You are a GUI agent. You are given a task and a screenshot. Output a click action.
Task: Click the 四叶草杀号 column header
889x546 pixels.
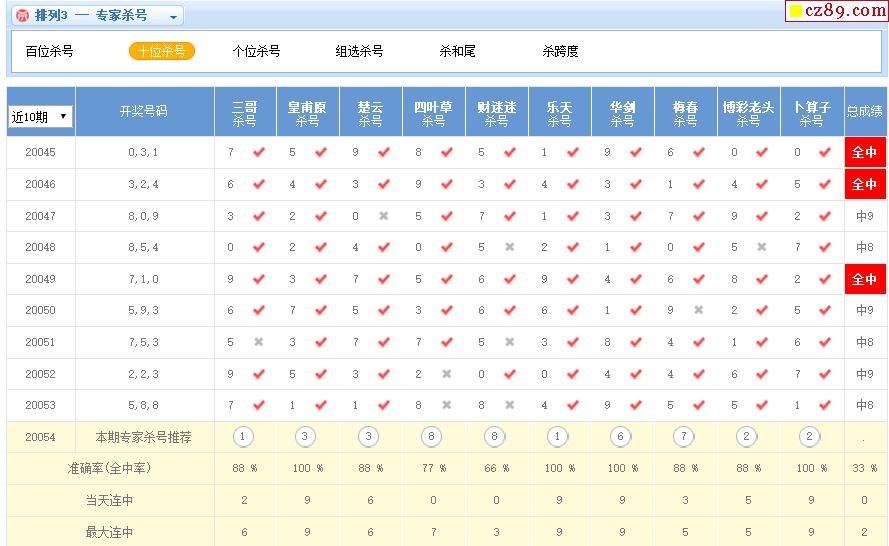point(433,112)
